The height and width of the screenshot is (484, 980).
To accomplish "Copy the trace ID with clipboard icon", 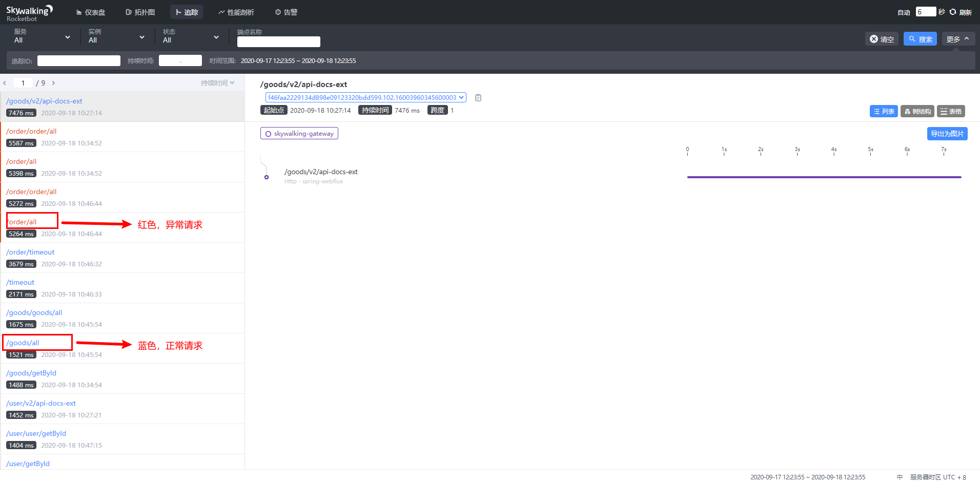I will pos(478,98).
